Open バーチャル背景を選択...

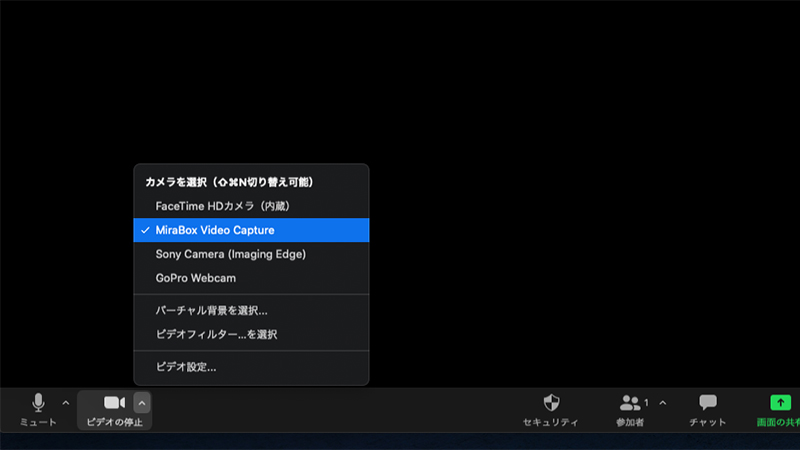(x=251, y=310)
